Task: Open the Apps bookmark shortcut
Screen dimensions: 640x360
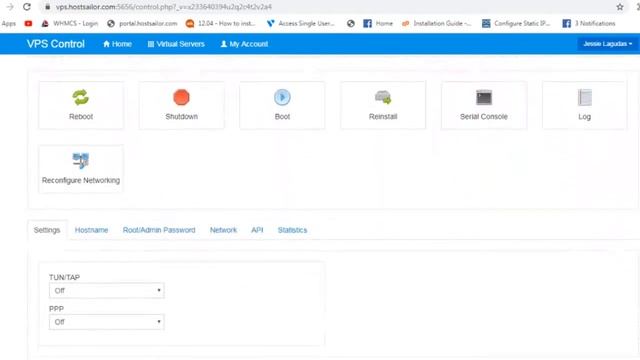Action: pyautogui.click(x=9, y=24)
